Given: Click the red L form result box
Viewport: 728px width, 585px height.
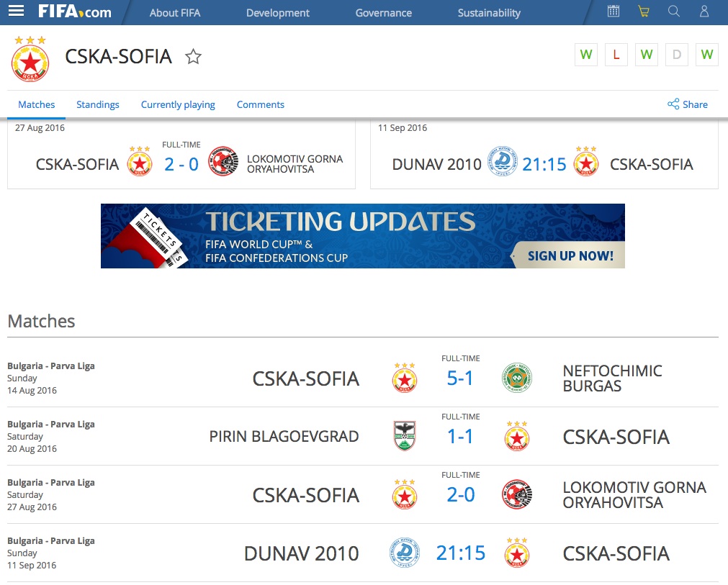Looking at the screenshot, I should pos(616,55).
